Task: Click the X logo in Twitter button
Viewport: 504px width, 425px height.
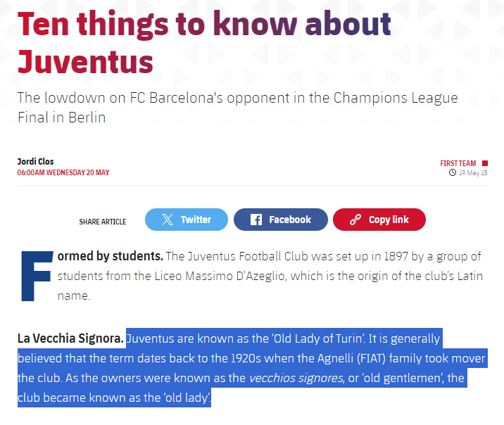Action: coord(167,220)
